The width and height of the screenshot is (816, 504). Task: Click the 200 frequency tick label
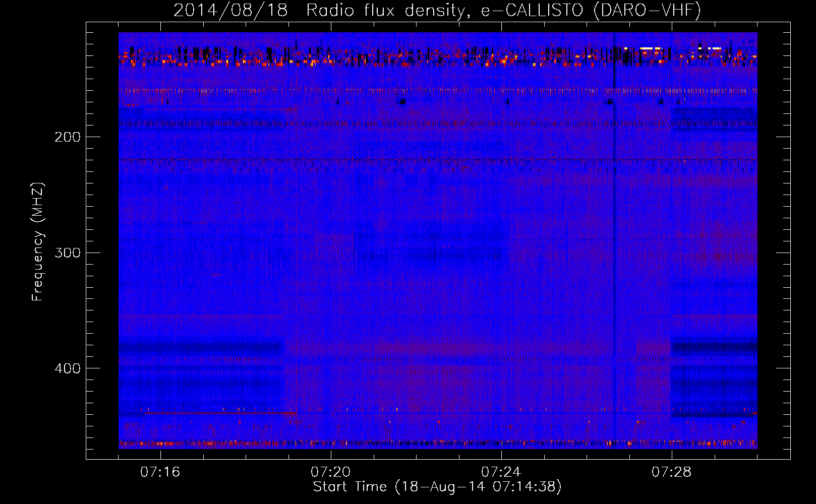tap(68, 137)
